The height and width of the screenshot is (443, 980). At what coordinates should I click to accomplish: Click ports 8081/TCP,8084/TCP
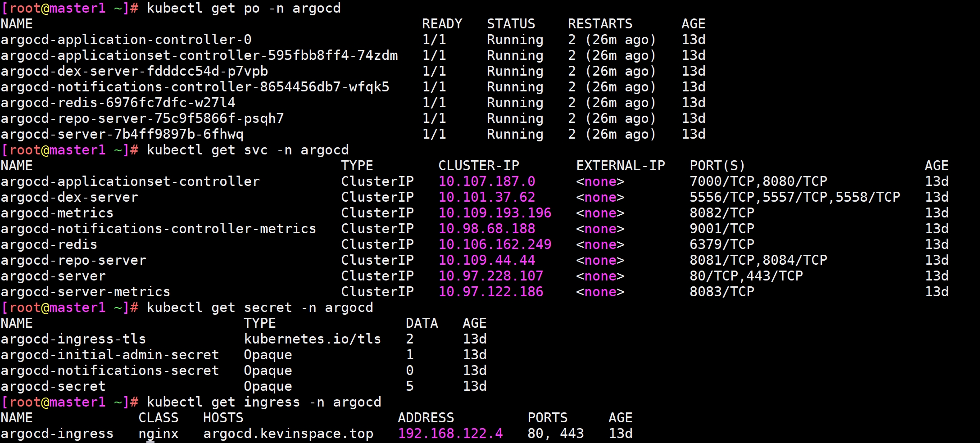(758, 261)
